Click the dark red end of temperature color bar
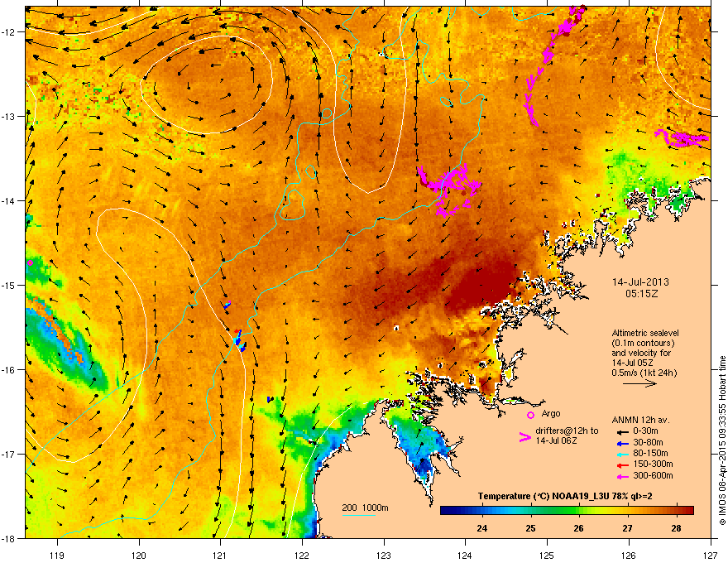Viewport: 728px width, 563px height. (x=689, y=511)
